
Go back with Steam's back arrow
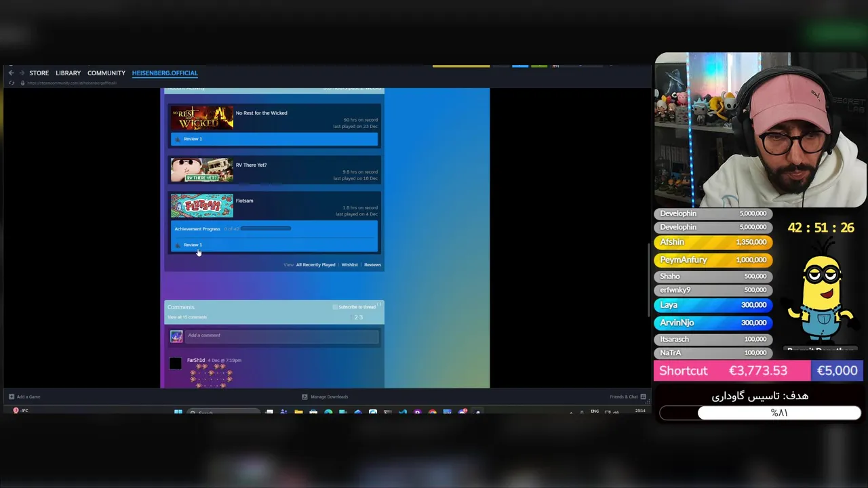click(11, 73)
